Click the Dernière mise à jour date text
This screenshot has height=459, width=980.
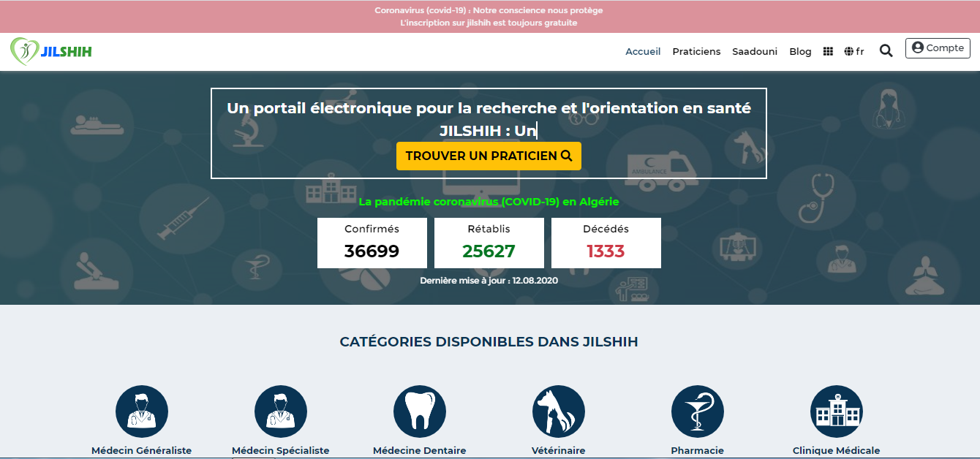click(x=489, y=281)
